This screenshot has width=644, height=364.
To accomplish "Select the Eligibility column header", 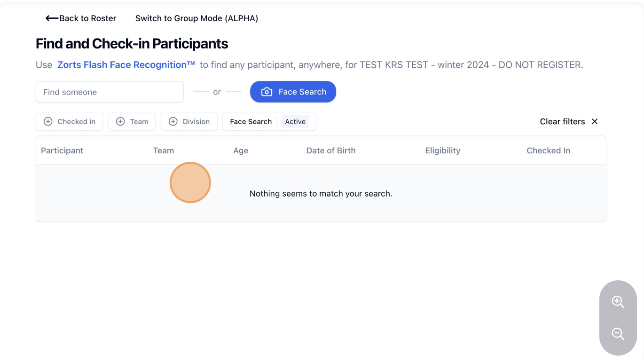I will [x=443, y=150].
